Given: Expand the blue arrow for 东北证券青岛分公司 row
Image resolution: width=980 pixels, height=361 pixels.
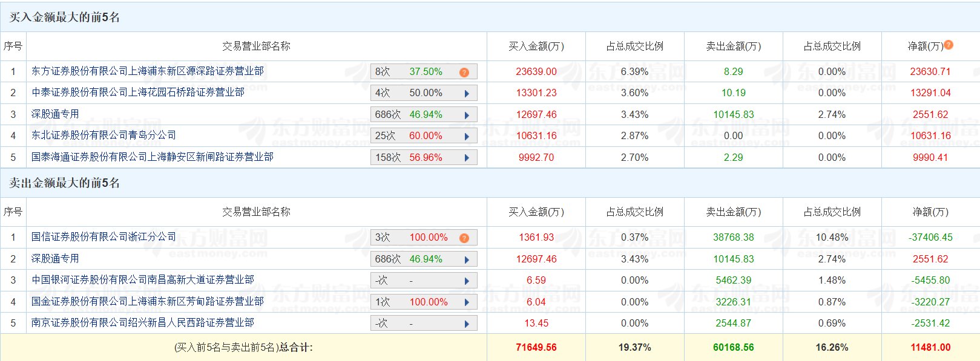Looking at the screenshot, I should pyautogui.click(x=467, y=137).
